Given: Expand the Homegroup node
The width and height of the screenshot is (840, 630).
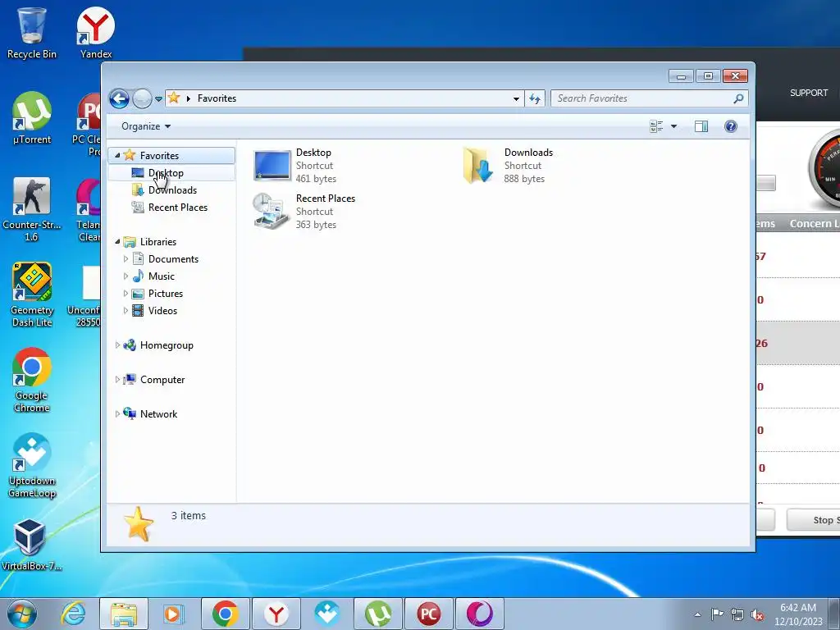Looking at the screenshot, I should [x=117, y=345].
